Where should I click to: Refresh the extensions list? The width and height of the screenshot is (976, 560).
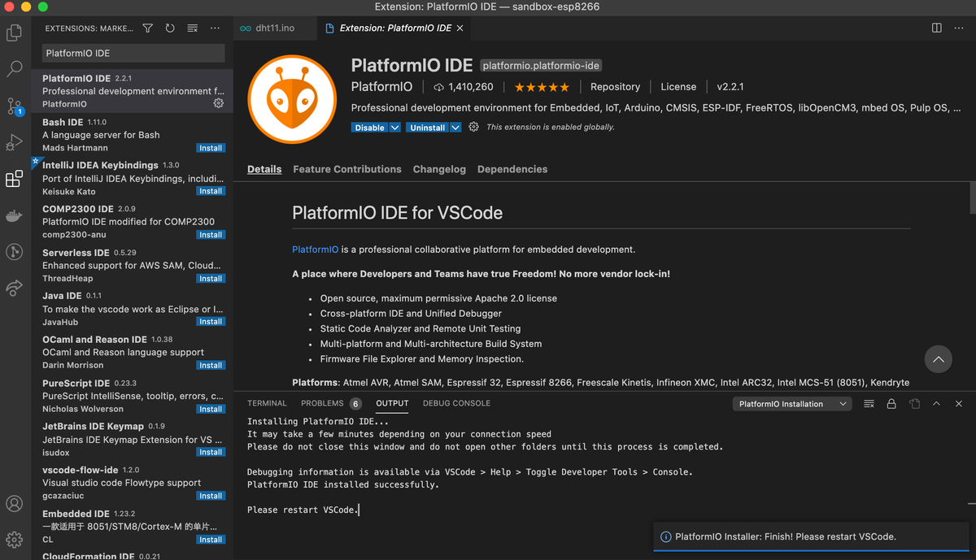pyautogui.click(x=170, y=28)
